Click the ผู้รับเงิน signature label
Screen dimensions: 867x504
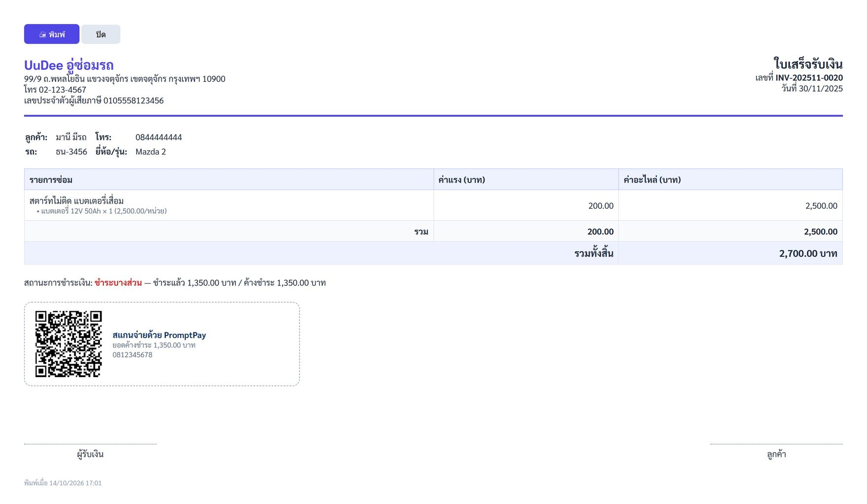(x=90, y=454)
